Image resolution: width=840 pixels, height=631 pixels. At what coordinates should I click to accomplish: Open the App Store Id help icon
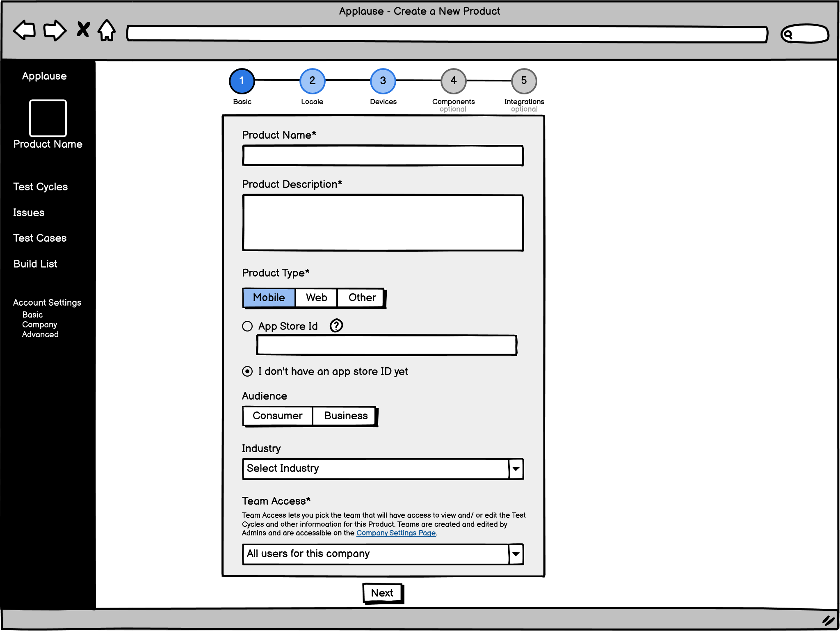(x=336, y=326)
